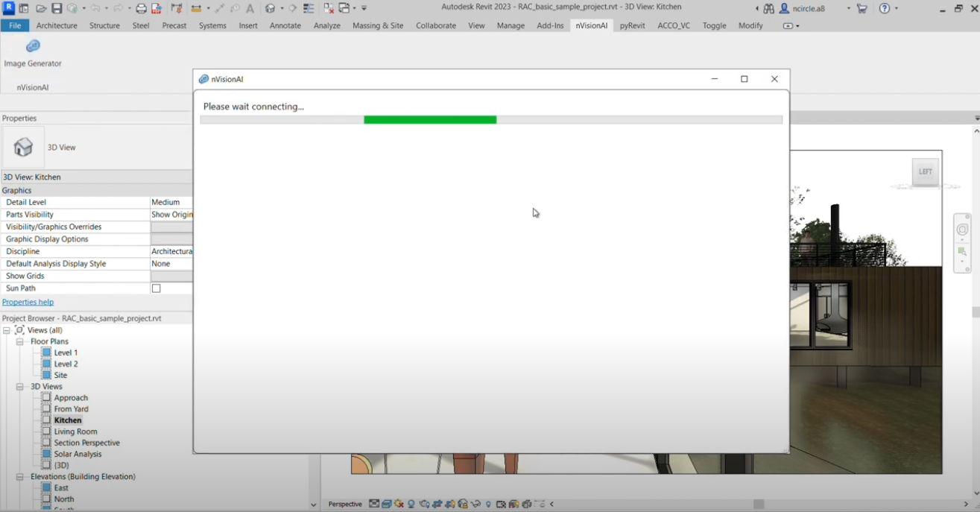Switch to the pyRevit ribbon tab
Image resolution: width=980 pixels, height=512 pixels.
(x=632, y=25)
